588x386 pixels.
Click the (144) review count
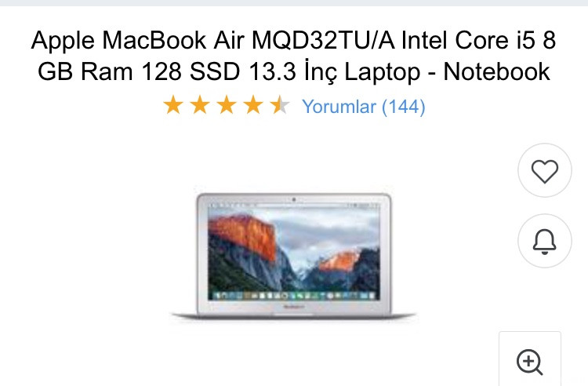coord(404,107)
